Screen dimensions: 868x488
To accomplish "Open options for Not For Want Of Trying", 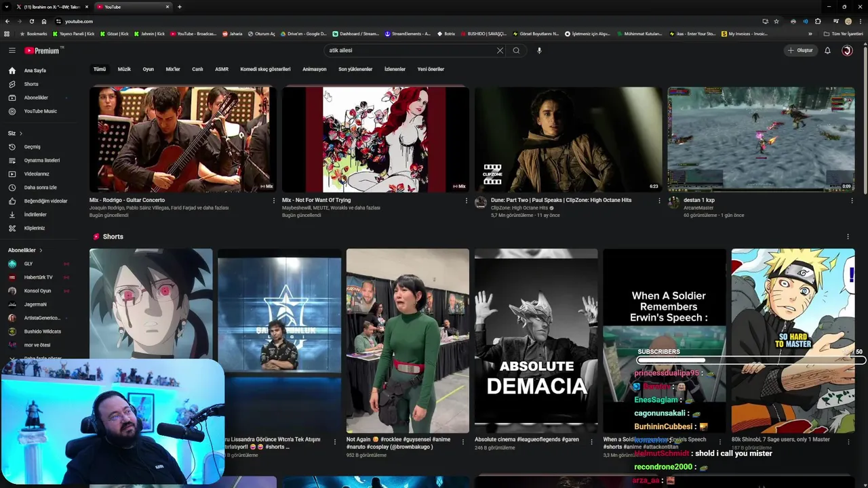I will pyautogui.click(x=467, y=201).
